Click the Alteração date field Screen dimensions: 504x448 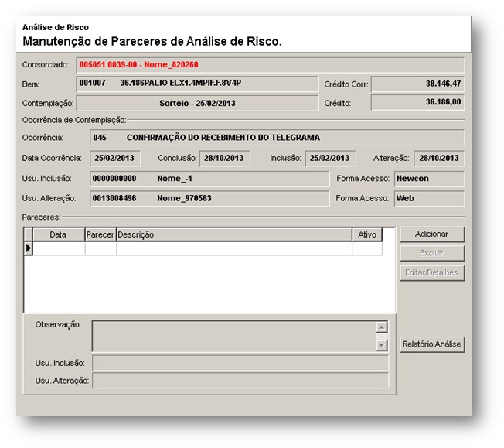(x=439, y=159)
